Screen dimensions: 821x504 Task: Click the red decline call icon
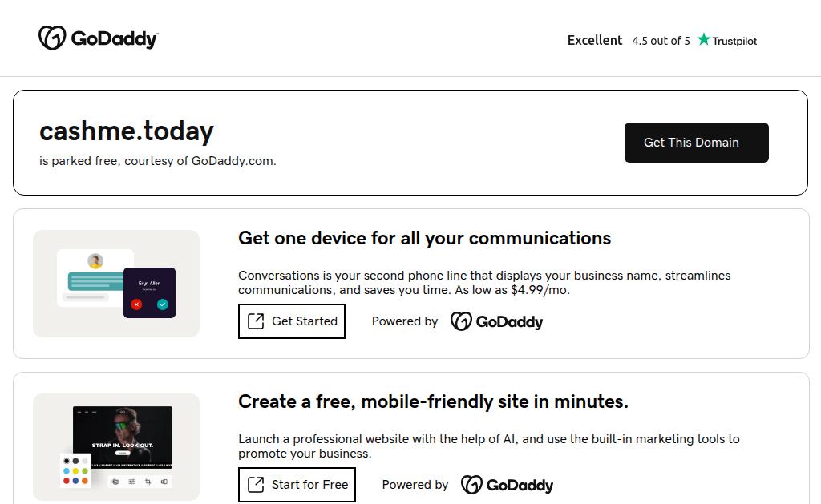pyautogui.click(x=136, y=304)
